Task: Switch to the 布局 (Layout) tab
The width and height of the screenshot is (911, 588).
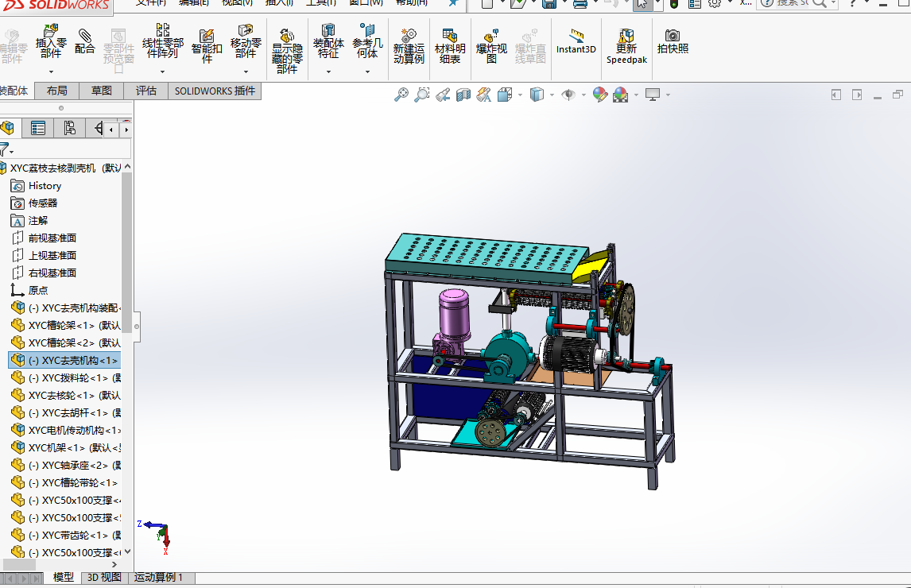Action: [x=57, y=91]
